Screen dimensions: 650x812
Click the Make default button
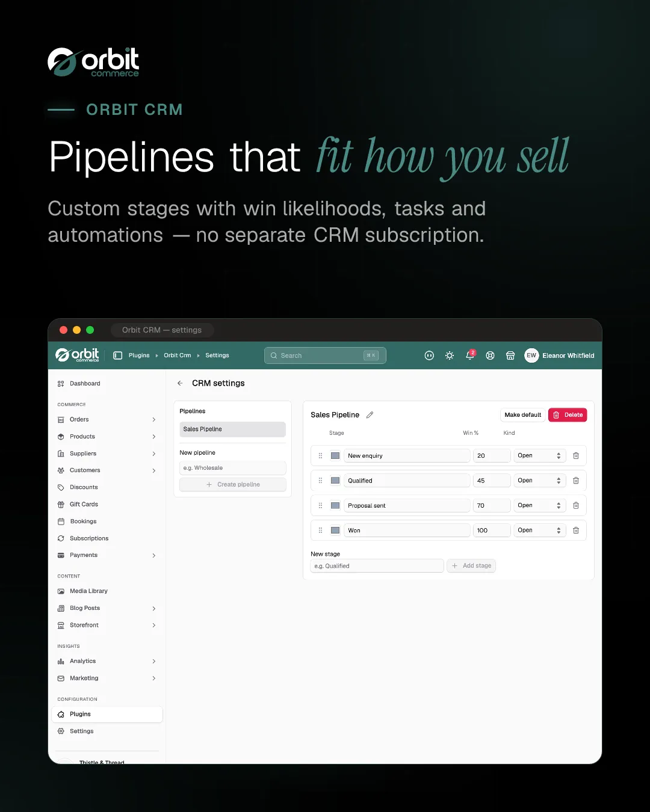coord(523,415)
